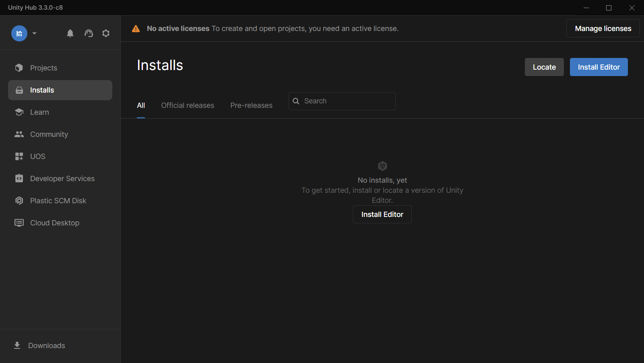Click the blue Install Editor button
This screenshot has width=644, height=363.
[x=599, y=67]
